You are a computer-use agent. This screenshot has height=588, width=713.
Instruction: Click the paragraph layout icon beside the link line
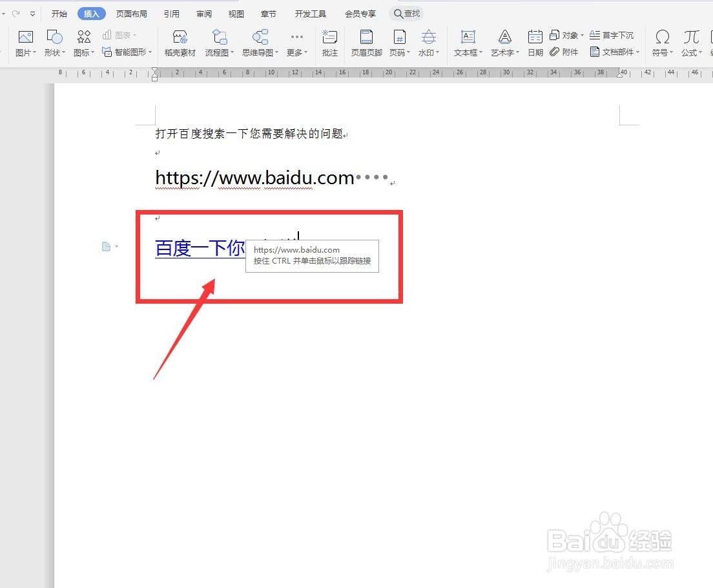(106, 246)
